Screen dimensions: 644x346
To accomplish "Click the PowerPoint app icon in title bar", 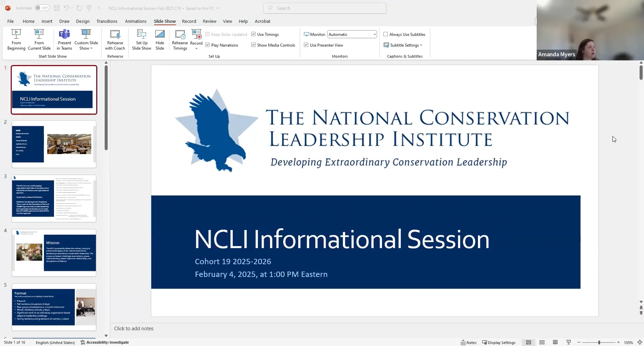I will (8, 8).
